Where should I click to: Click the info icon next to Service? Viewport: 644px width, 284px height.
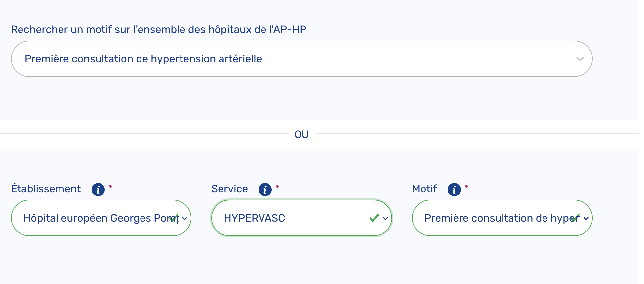coord(265,190)
